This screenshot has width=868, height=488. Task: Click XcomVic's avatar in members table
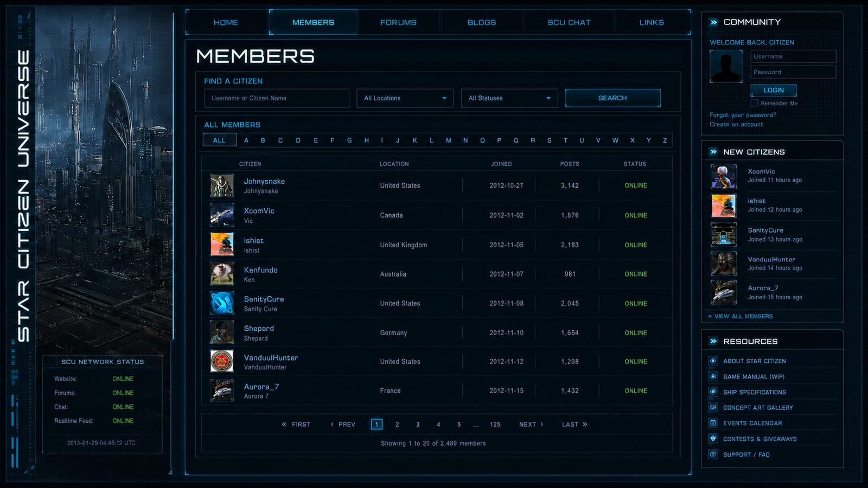(x=222, y=215)
